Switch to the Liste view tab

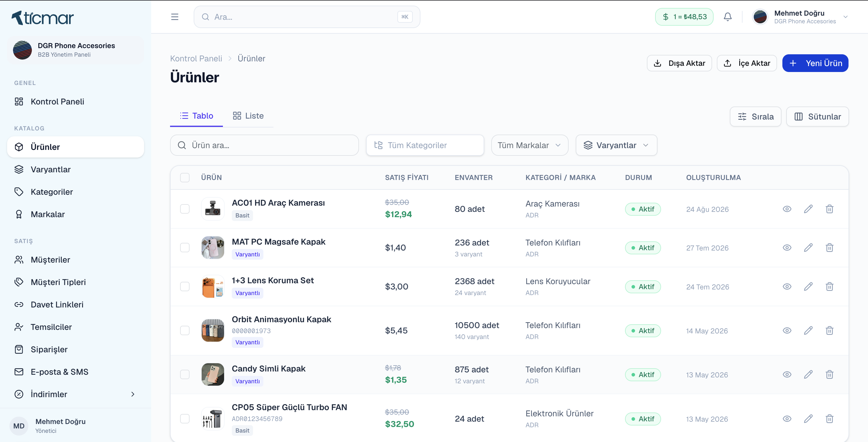coord(248,116)
